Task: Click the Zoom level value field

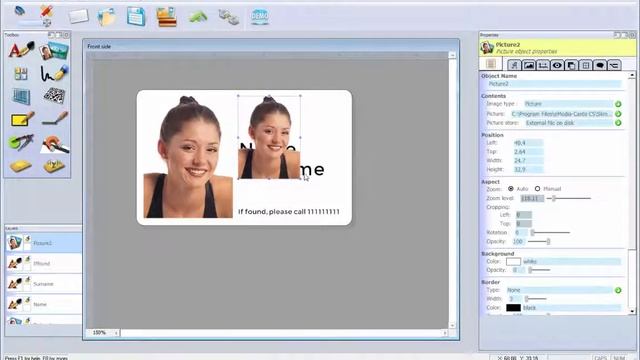Action: (532, 198)
